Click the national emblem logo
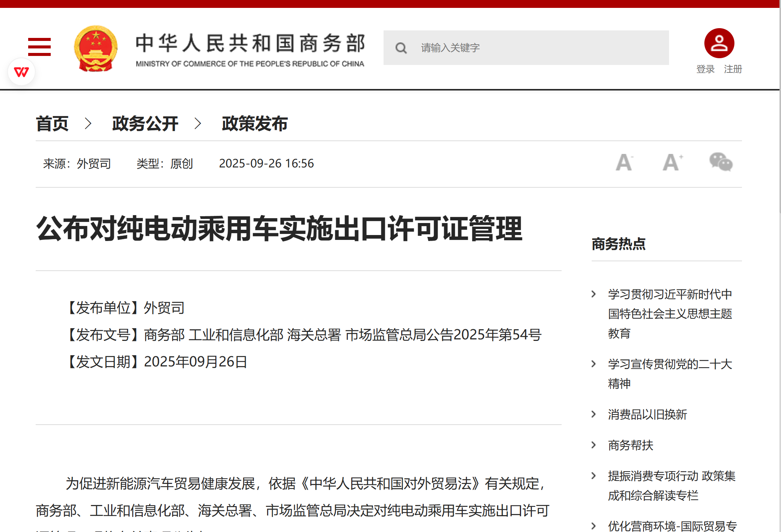The width and height of the screenshot is (781, 532). 96,48
